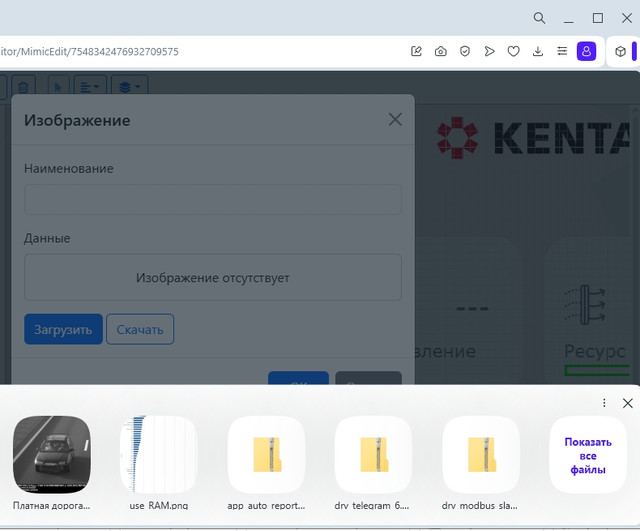Screen dimensions: 640x531
Task: Click the Ресурс fan icon on mimic
Action: [585, 304]
